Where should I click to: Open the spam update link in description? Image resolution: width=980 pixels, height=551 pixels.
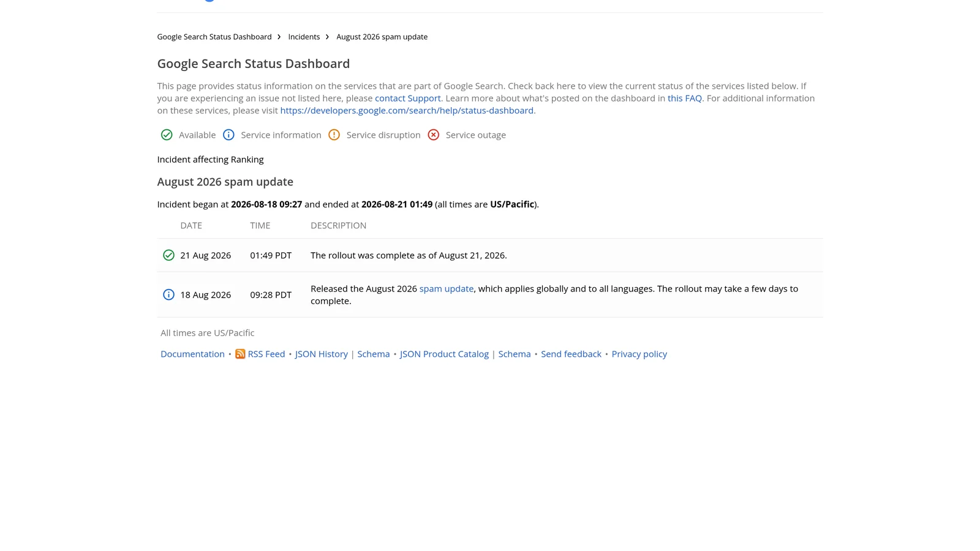point(447,288)
